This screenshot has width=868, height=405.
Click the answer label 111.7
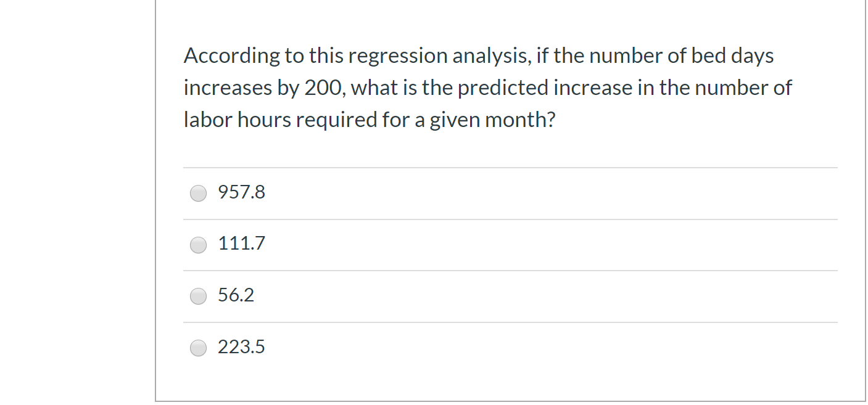click(x=241, y=244)
